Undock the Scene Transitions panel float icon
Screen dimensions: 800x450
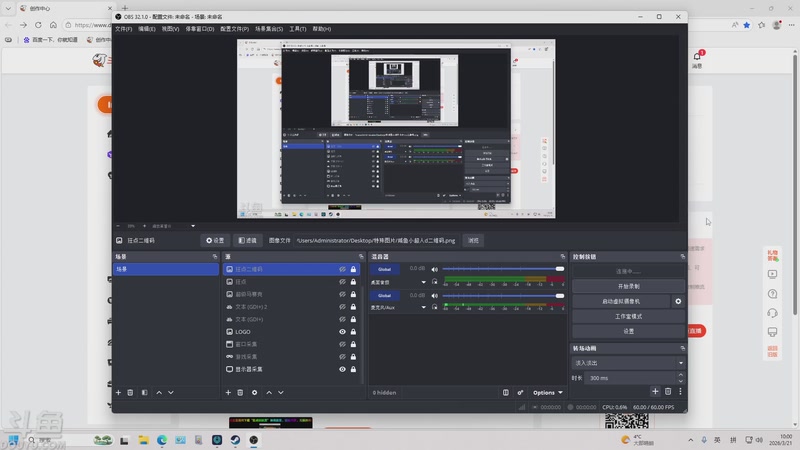point(682,348)
